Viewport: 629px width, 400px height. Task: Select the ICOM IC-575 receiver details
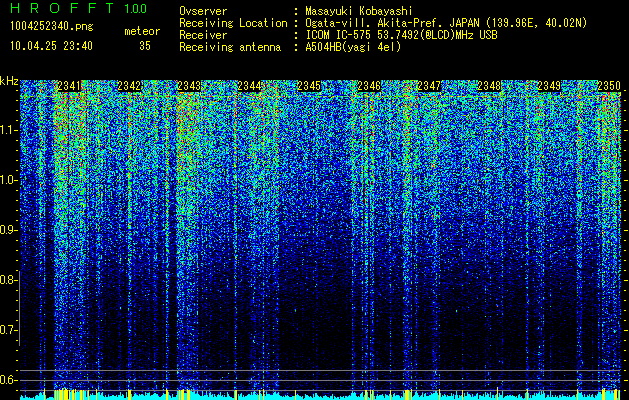[402, 35]
